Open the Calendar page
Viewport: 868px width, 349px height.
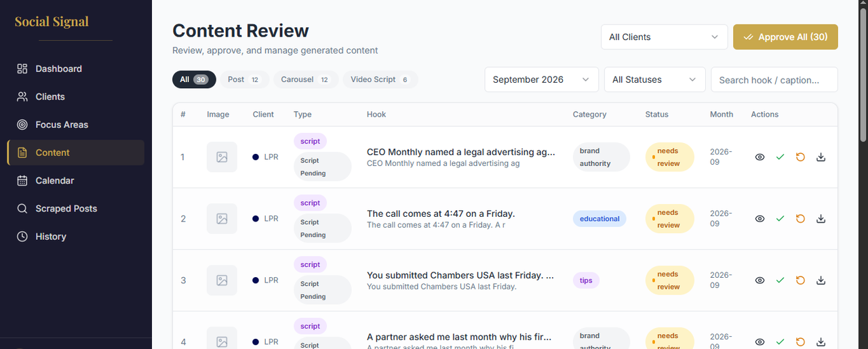[x=75, y=180]
